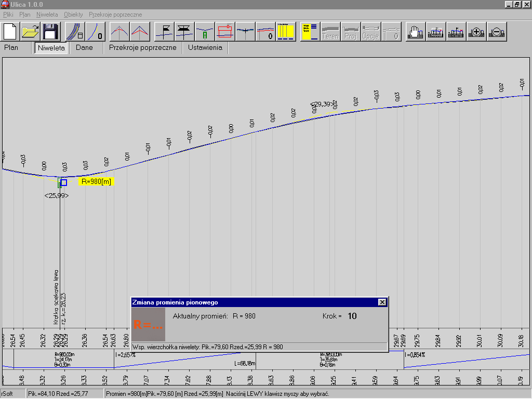
Task: Click the zoom out (minus) tool
Action: (497, 32)
